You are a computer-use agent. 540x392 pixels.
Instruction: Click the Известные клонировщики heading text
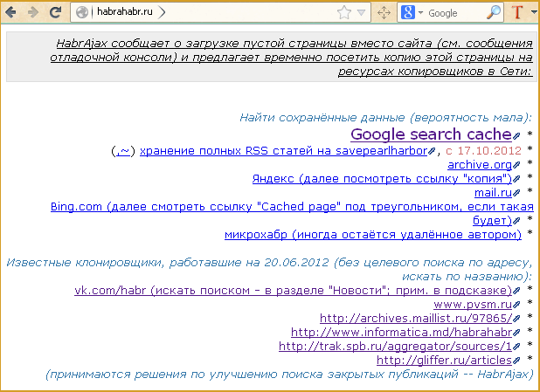tap(269, 269)
